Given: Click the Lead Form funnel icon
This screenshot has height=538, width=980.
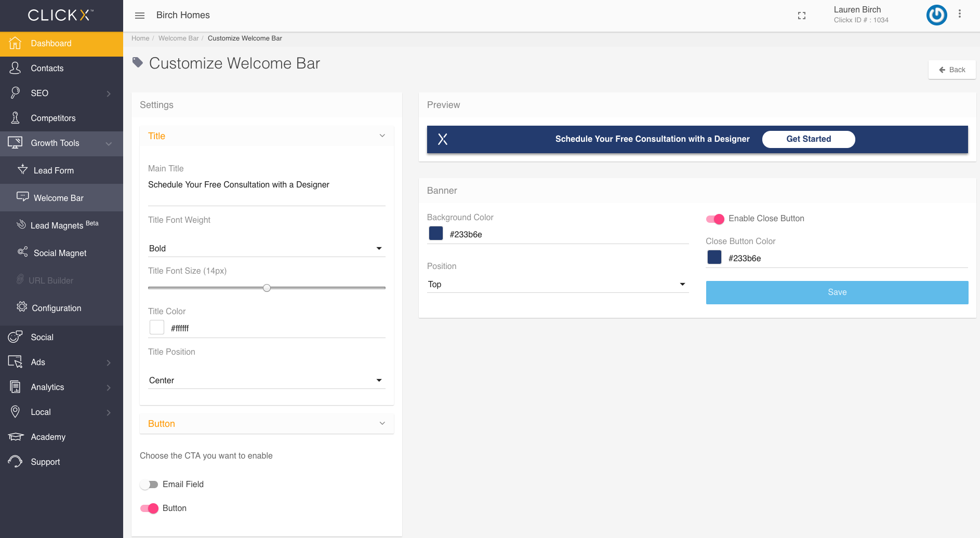Looking at the screenshot, I should (23, 169).
